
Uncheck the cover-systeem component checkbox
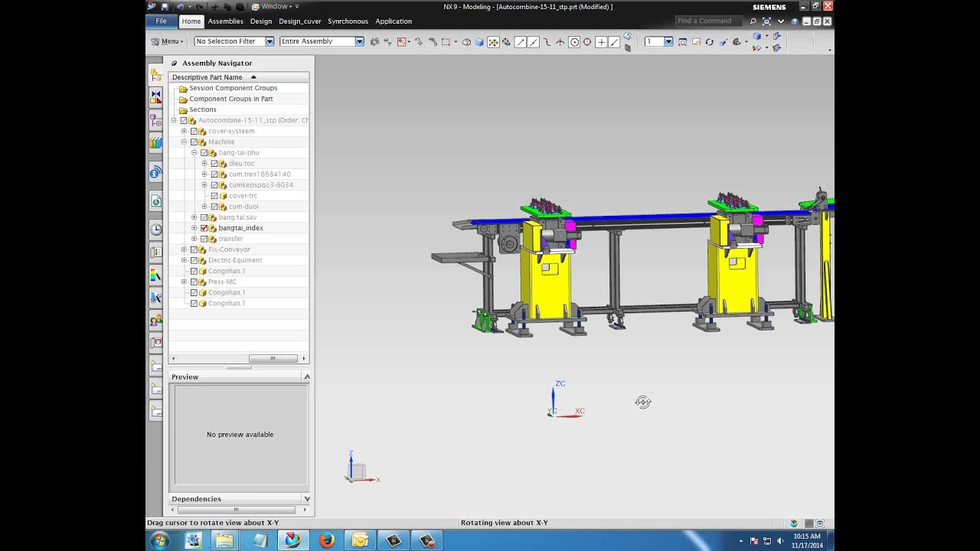(194, 132)
